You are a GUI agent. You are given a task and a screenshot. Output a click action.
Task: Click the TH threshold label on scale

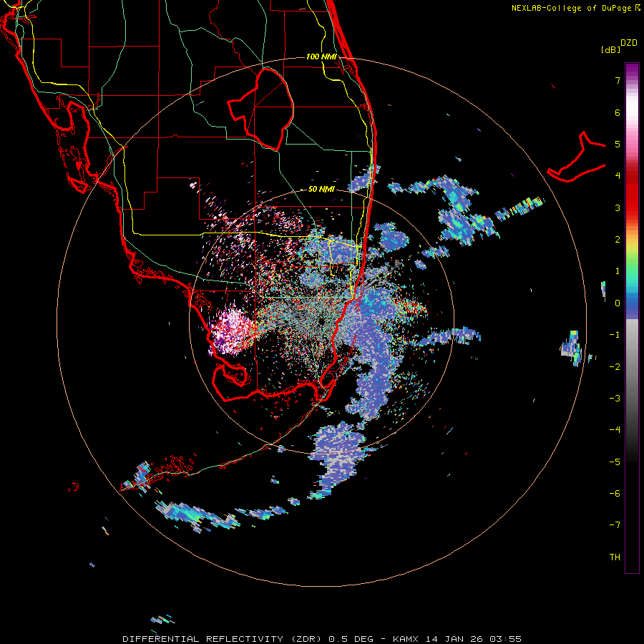tap(615, 557)
